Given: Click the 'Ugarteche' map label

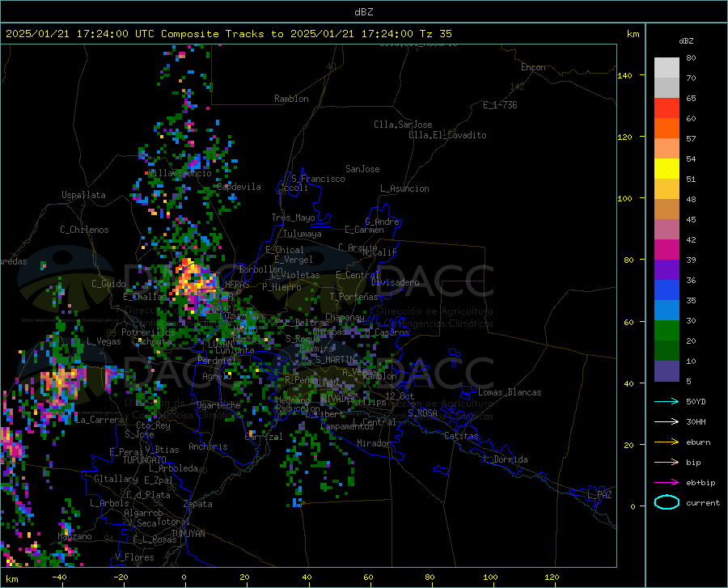Looking at the screenshot, I should (218, 405).
